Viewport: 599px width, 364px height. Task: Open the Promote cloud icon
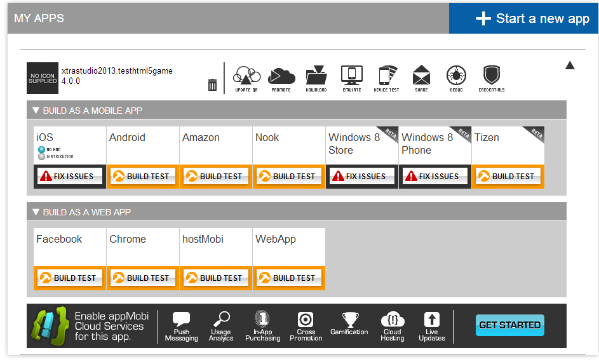[281, 78]
